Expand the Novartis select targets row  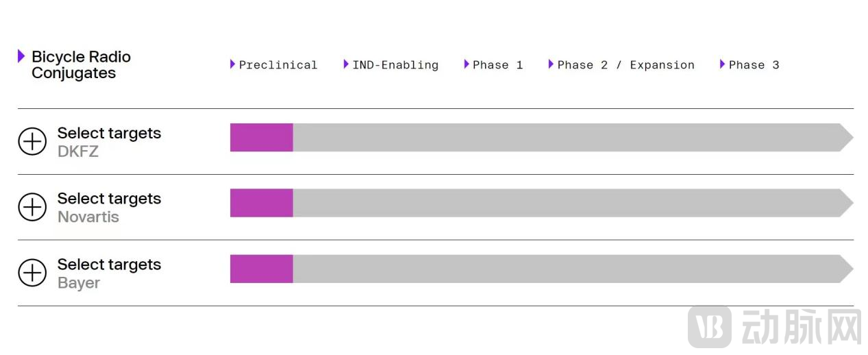pos(32,207)
